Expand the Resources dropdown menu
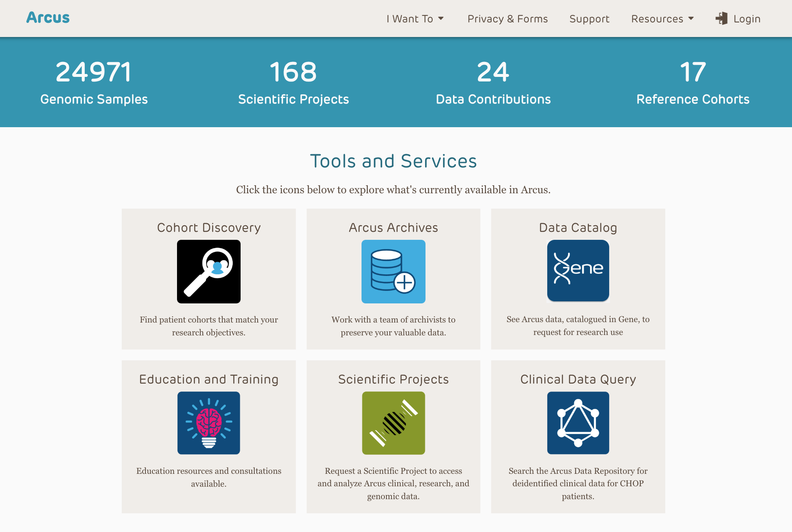The width and height of the screenshot is (792, 532). pos(662,19)
